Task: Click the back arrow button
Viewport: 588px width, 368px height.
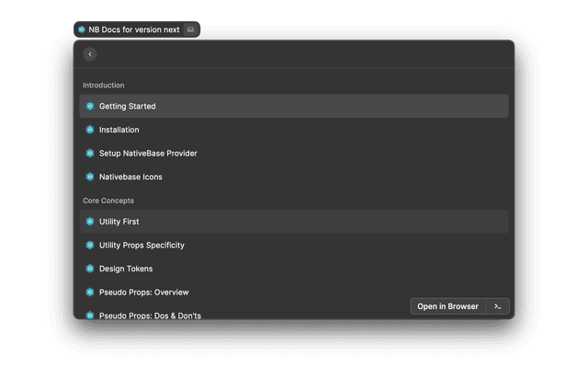Action: pos(90,54)
